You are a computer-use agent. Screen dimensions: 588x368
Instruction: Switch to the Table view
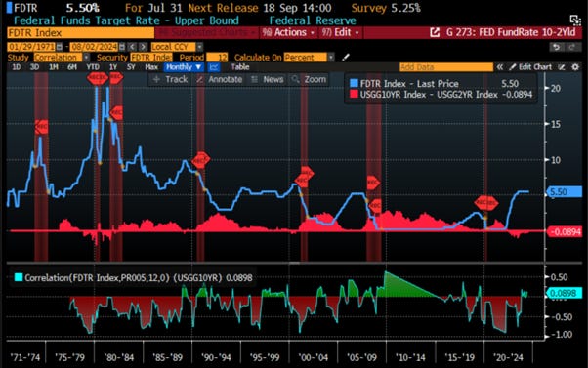coord(240,67)
